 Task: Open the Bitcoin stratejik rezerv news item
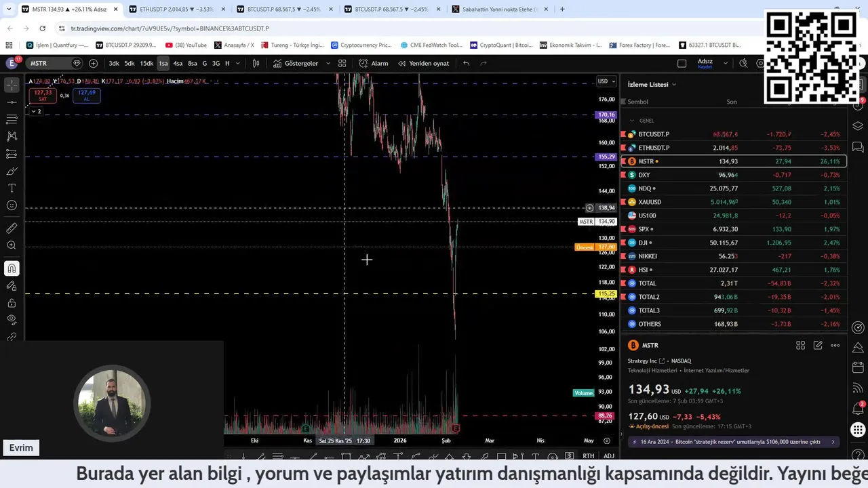733,442
